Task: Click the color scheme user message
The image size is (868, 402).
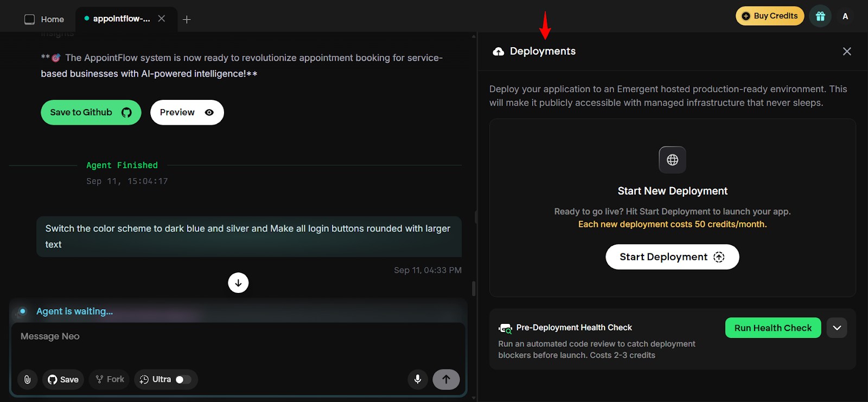Action: 249,237
